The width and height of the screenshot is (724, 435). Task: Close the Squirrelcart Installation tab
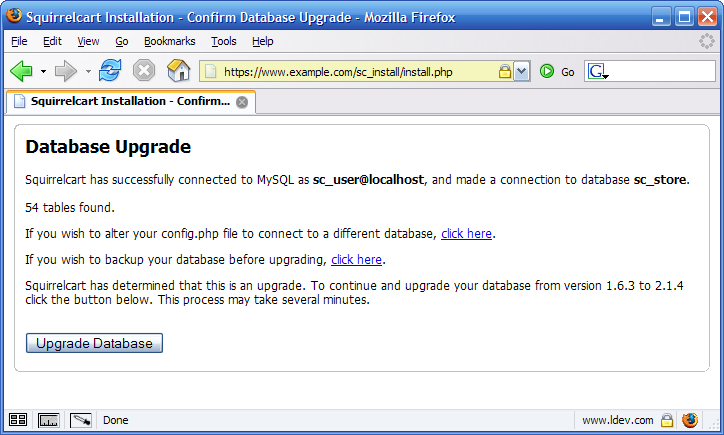(242, 102)
